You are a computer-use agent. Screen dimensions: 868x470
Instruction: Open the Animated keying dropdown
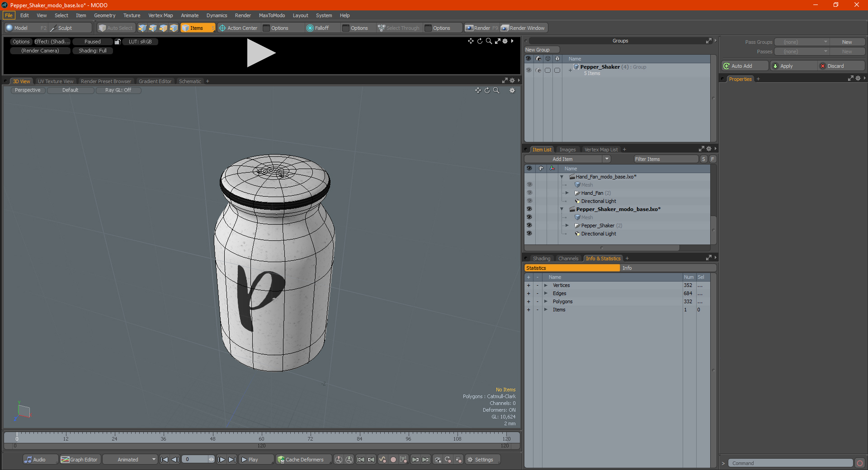[130, 460]
